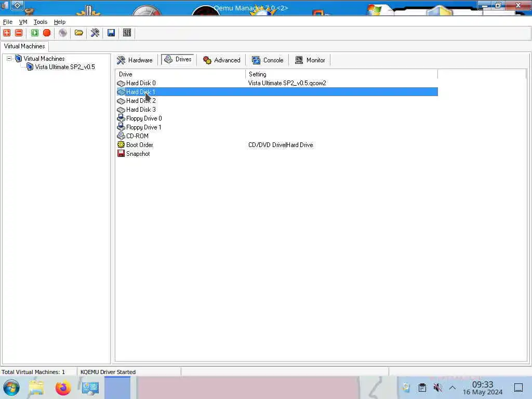Select the Virtual Machines root tree item
Screen dimensions: 532x399
tap(44, 59)
